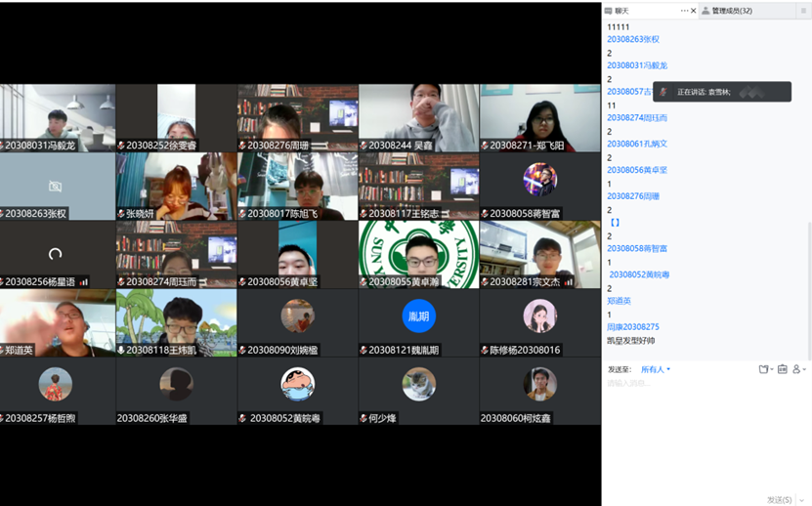Open the 所有人 recipient dropdown

[x=656, y=369]
